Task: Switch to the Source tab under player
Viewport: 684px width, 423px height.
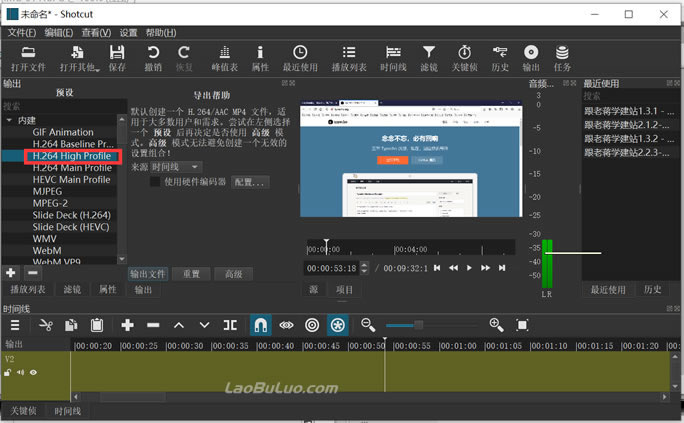Action: click(x=314, y=290)
